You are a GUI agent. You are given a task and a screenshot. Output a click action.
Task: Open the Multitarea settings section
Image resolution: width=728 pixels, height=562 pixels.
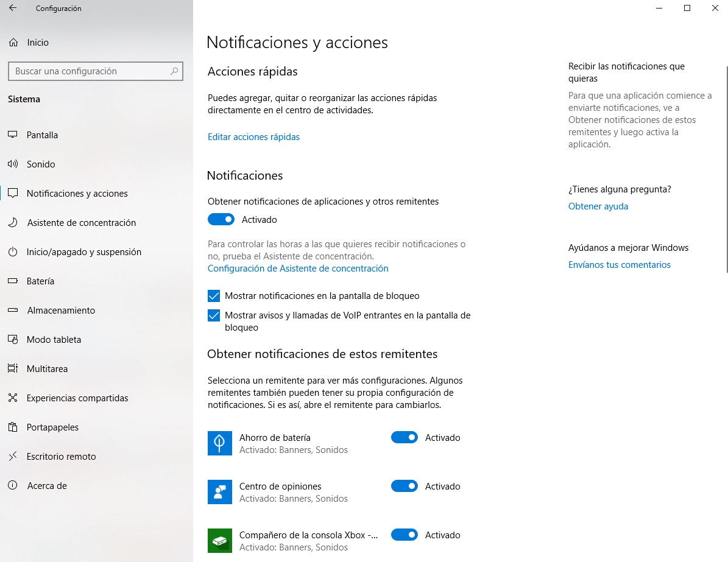click(47, 369)
